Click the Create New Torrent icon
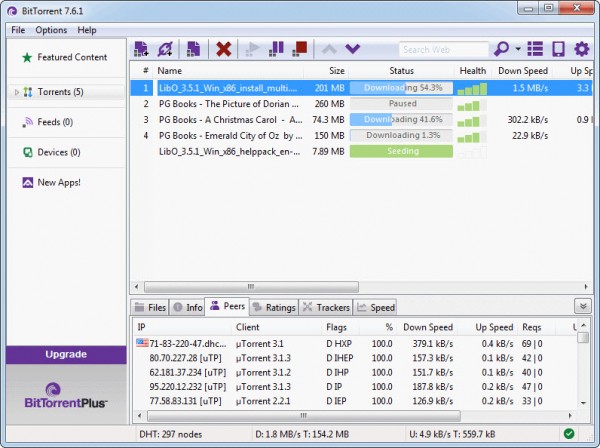Viewport: 600px width, 448px height. click(x=193, y=49)
